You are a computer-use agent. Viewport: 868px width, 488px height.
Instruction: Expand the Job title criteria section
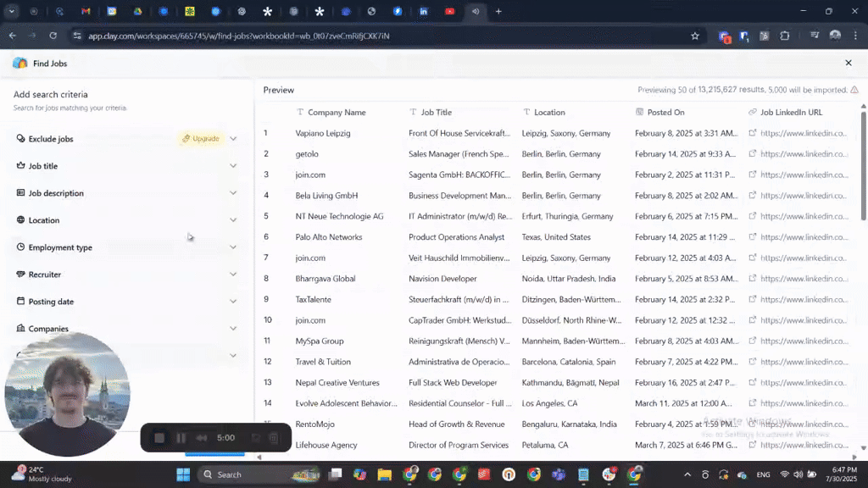(x=233, y=166)
